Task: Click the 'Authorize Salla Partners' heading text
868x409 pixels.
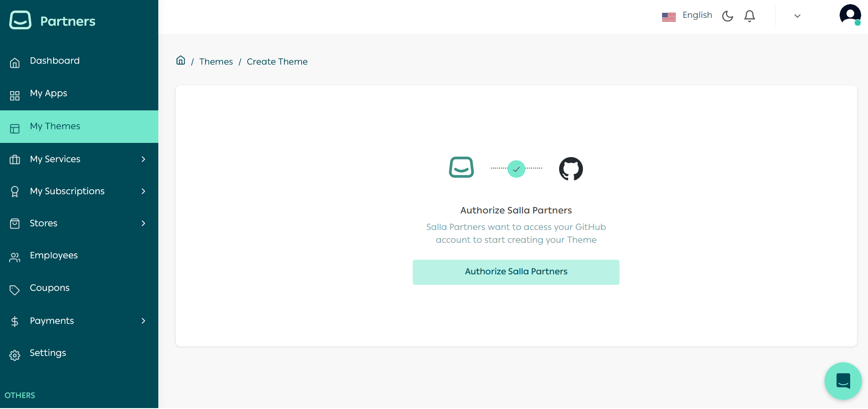Action: 516,210
